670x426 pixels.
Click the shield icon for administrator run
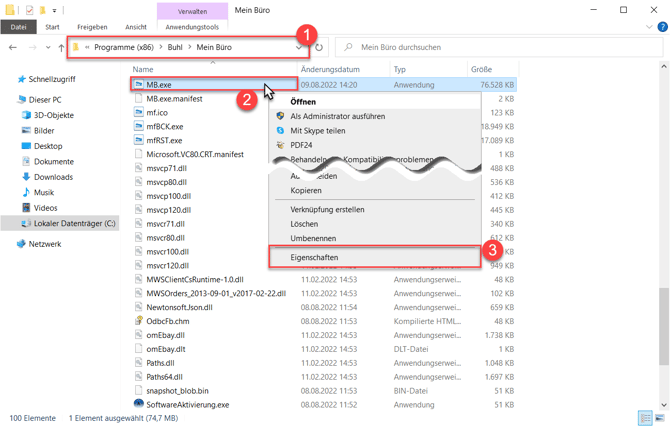[280, 116]
